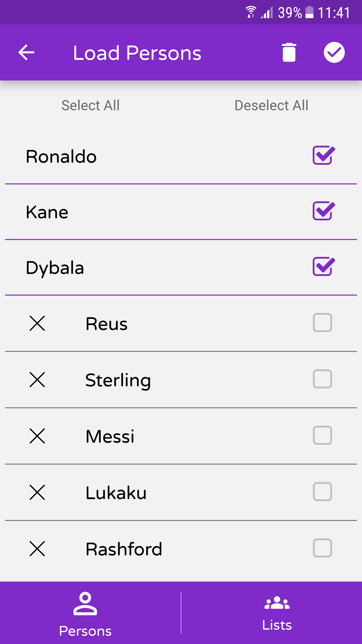This screenshot has height=644, width=362.
Task: Tap the Select All button
Action: click(90, 105)
